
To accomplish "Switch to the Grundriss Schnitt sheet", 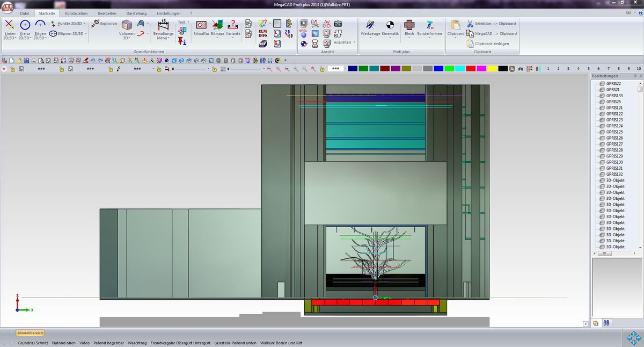I will pos(33,342).
